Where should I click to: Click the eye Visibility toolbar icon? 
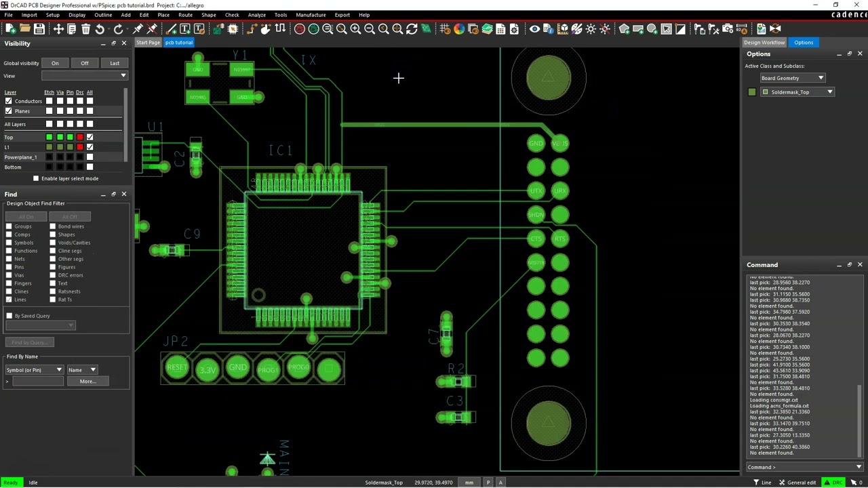[534, 29]
